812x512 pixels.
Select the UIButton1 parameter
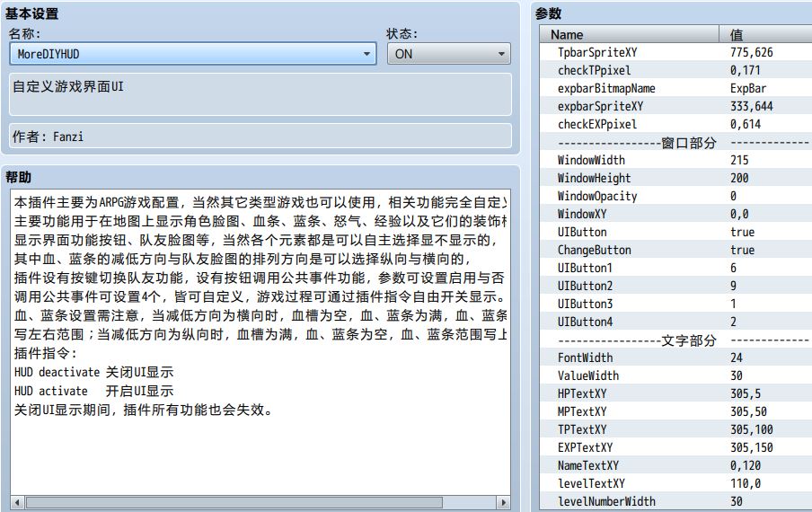point(585,268)
